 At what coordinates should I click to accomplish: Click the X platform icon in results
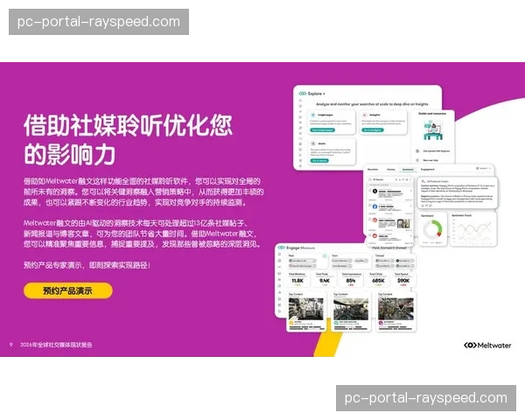coord(375,192)
